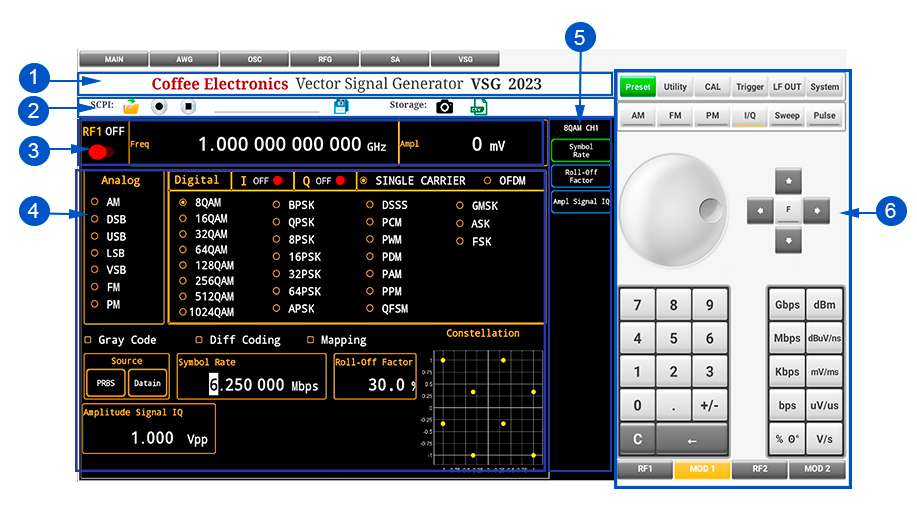Select QPSK modulation

(276, 222)
